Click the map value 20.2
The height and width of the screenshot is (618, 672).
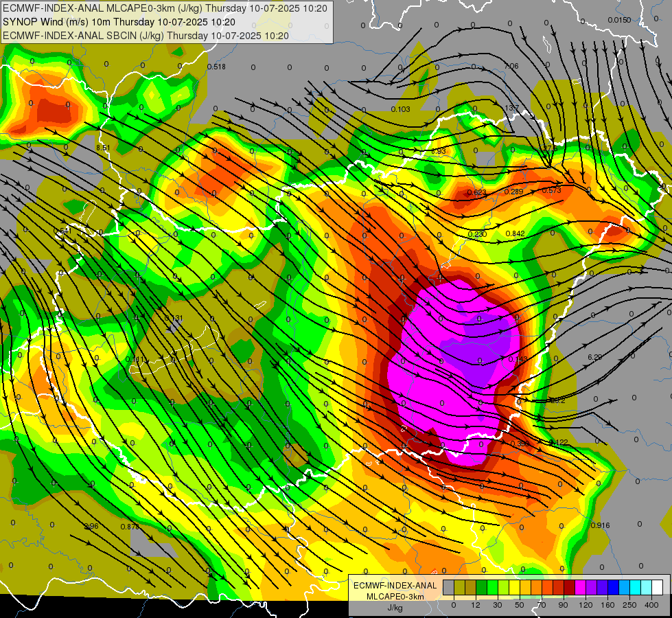[557, 400]
